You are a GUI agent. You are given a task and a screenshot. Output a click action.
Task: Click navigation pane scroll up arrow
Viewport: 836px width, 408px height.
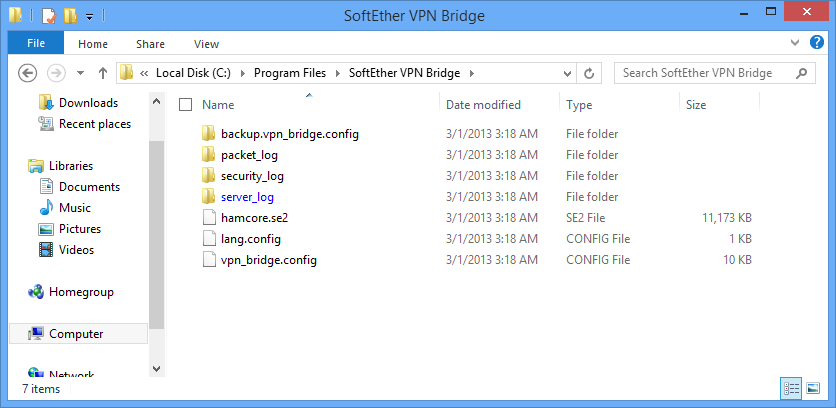pyautogui.click(x=156, y=101)
